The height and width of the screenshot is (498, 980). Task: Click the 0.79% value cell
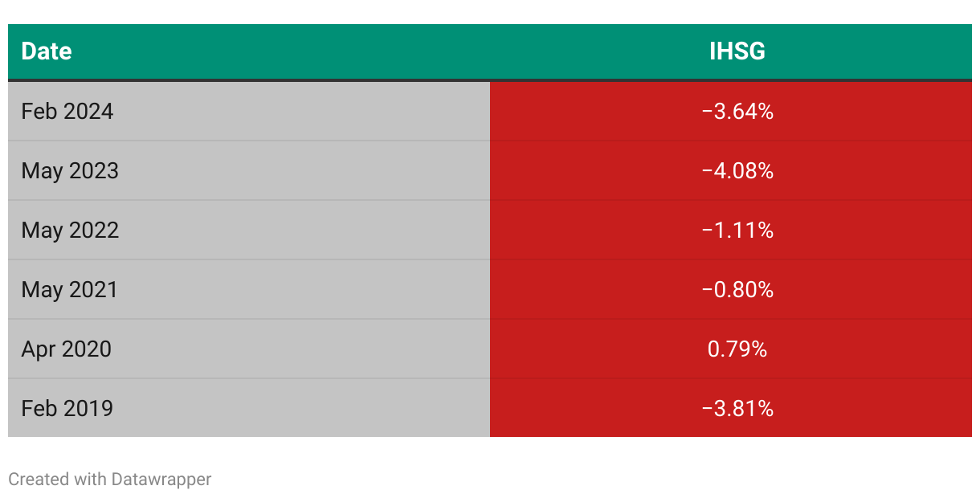[x=731, y=349]
